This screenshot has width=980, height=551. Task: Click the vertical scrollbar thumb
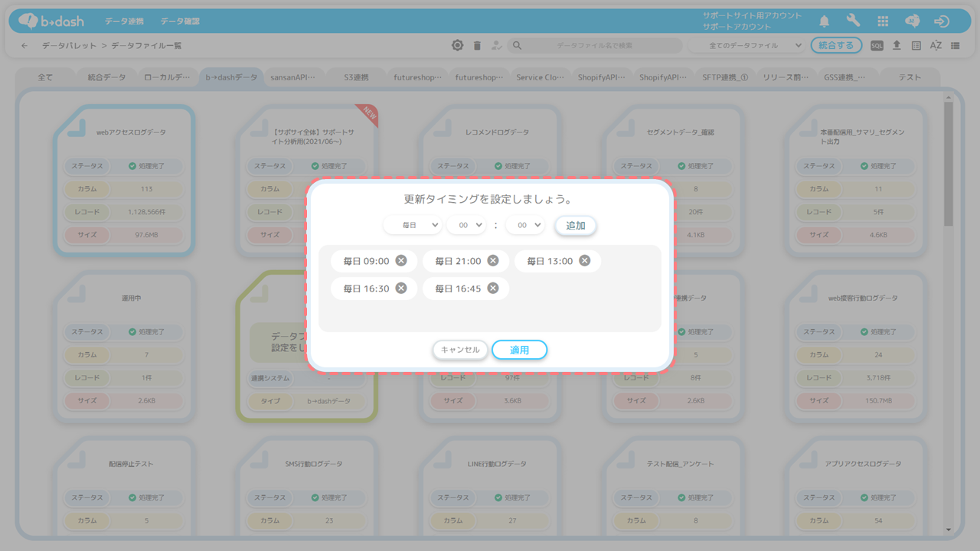(x=949, y=165)
